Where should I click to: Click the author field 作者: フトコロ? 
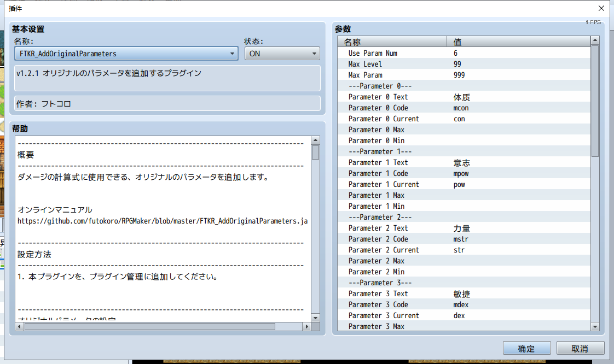tap(167, 104)
